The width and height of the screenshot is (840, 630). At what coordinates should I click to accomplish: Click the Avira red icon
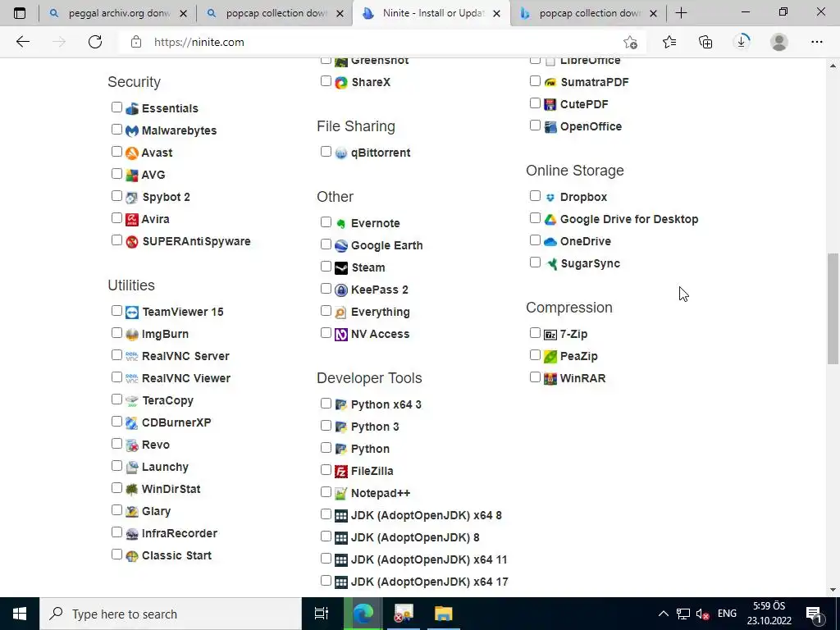click(132, 219)
